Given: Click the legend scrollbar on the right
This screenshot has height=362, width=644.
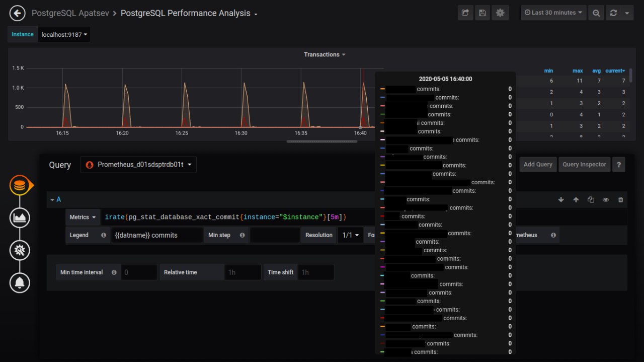Looking at the screenshot, I should [x=631, y=76].
